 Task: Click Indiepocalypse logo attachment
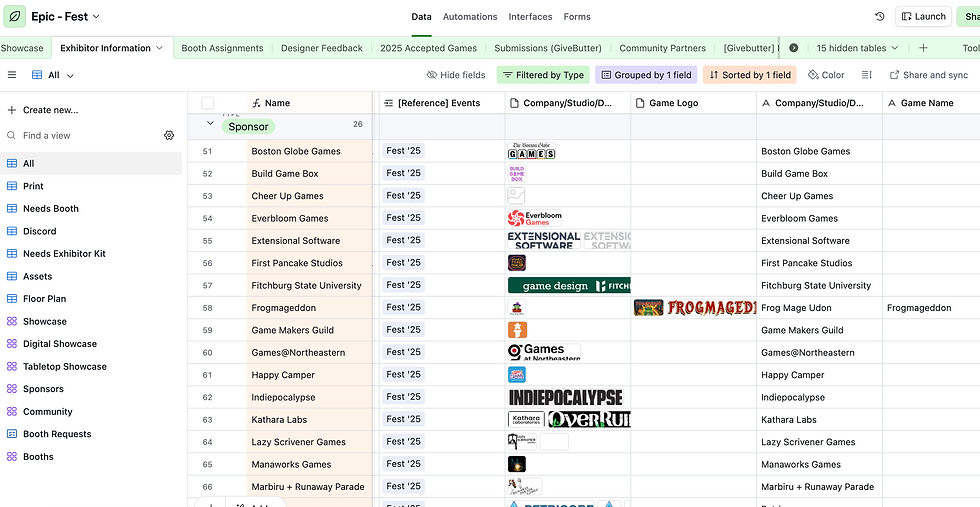click(x=566, y=397)
